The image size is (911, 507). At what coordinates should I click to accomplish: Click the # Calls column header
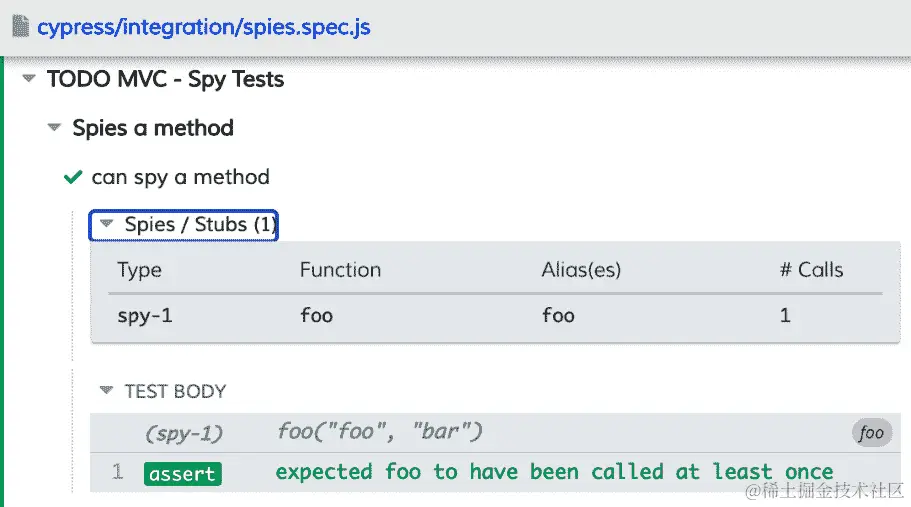(x=810, y=270)
